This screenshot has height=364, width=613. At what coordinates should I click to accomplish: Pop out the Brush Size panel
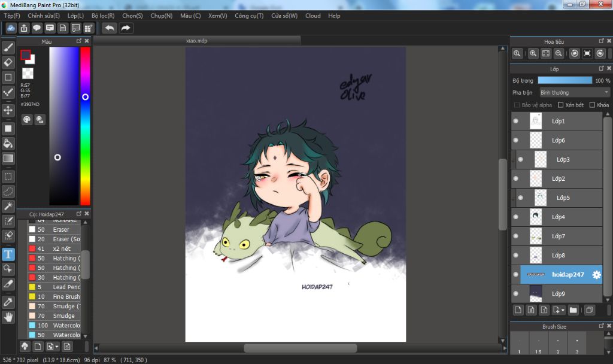point(601,326)
